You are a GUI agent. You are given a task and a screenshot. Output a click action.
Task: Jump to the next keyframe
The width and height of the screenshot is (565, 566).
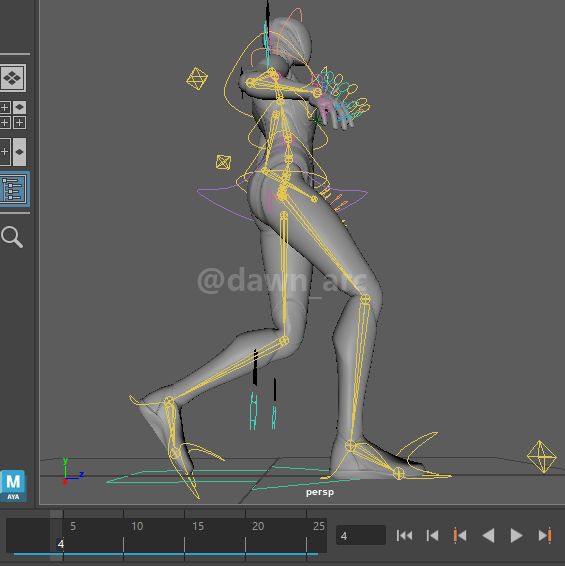click(x=545, y=535)
